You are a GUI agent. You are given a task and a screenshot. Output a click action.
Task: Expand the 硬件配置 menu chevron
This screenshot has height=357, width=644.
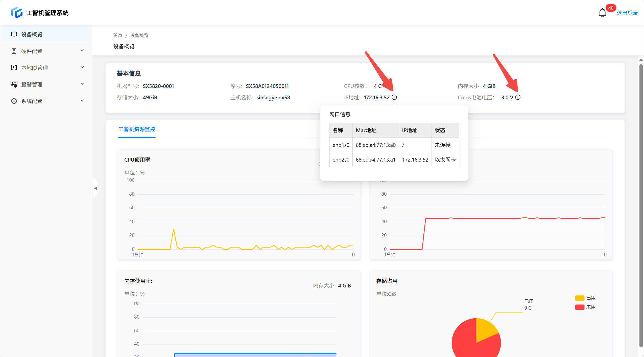82,51
